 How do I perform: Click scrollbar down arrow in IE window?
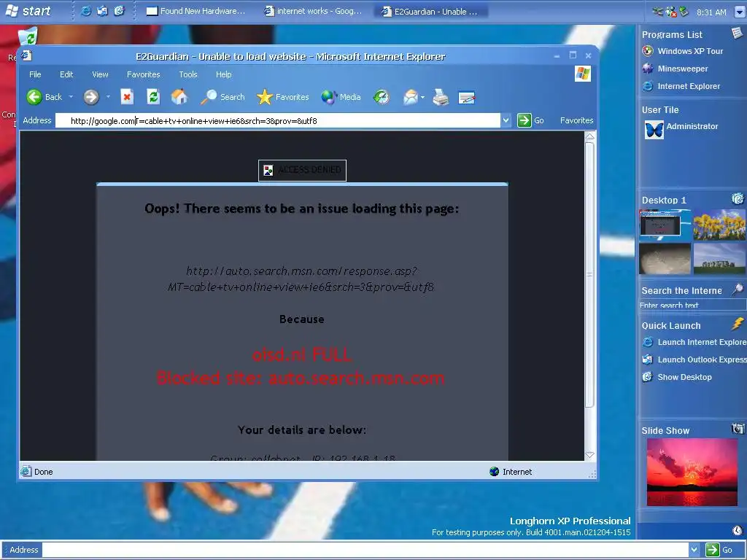coord(589,455)
